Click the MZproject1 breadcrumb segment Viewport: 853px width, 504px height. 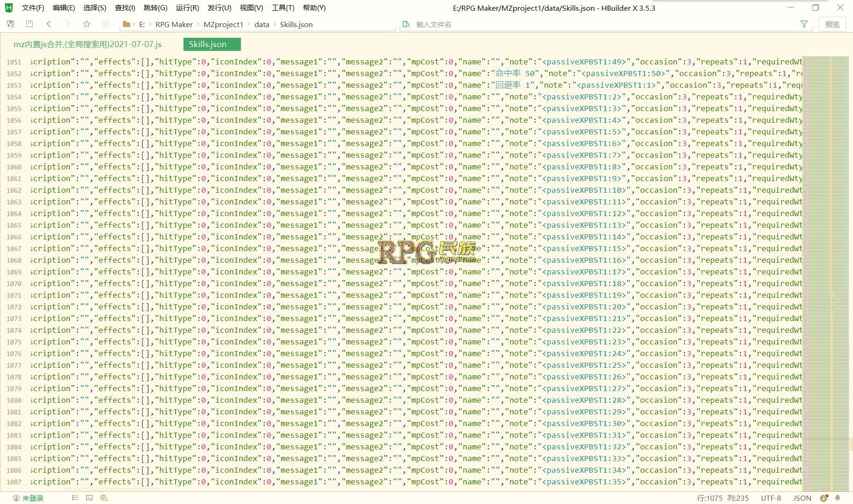tap(223, 24)
